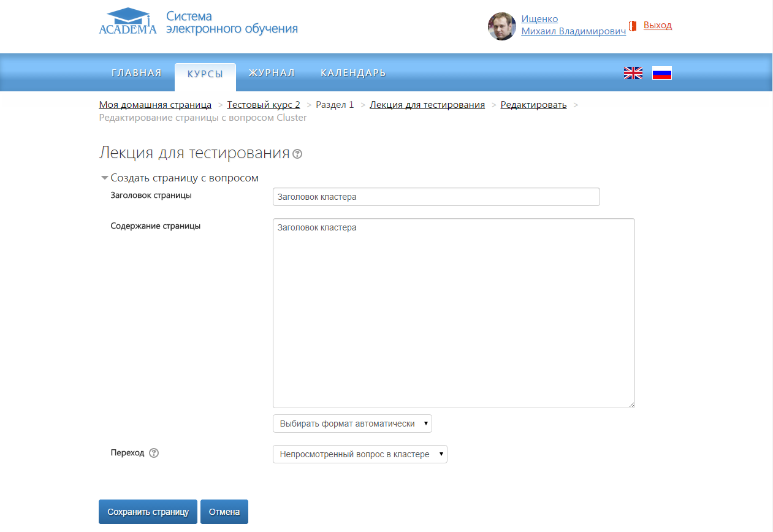
Task: Click the Academia graduation cap logo
Action: pyautogui.click(x=128, y=21)
